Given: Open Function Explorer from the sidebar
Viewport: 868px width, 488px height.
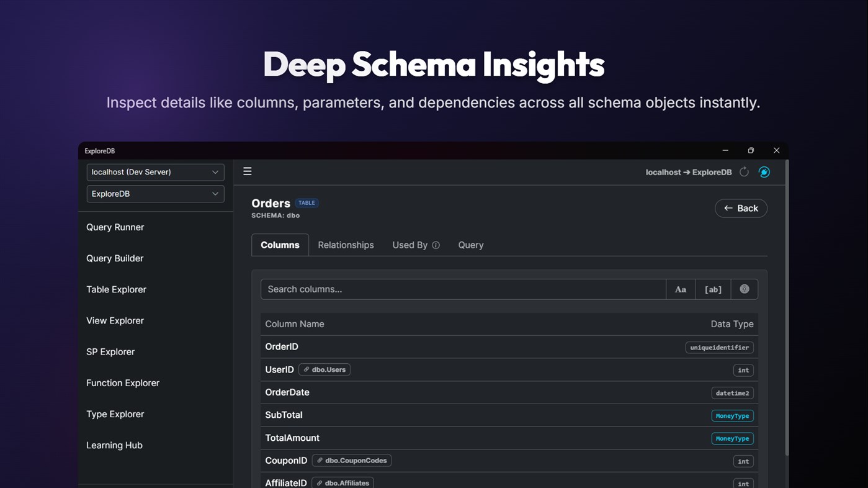Looking at the screenshot, I should point(123,383).
